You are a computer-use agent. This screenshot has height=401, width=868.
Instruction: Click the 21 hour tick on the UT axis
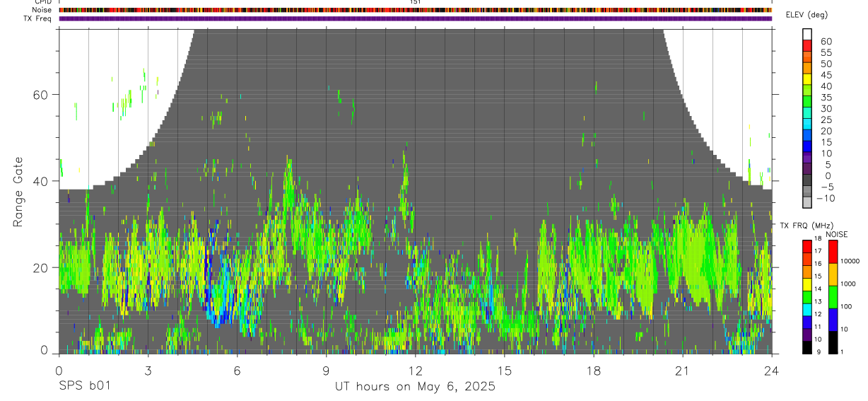click(x=683, y=370)
